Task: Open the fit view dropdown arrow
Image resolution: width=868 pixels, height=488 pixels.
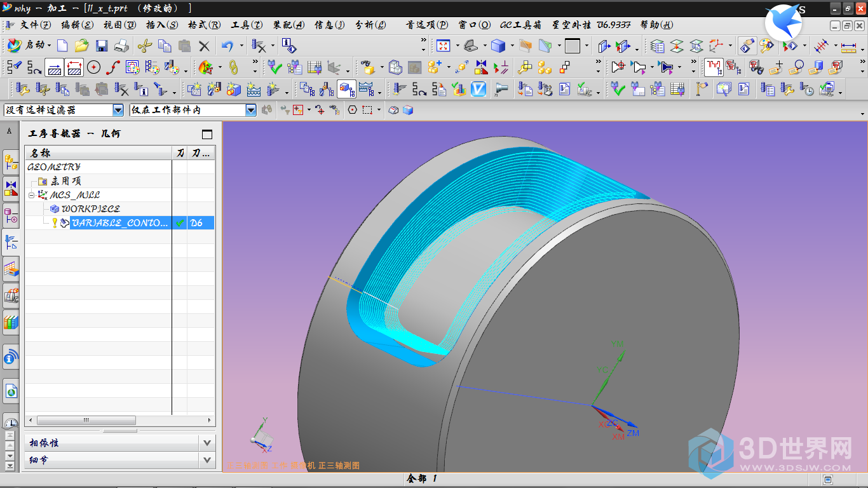Action: [x=457, y=46]
